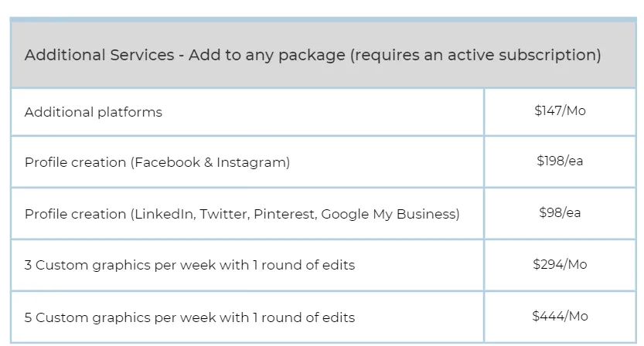
Task: Click 'Add to any package' header phrase
Action: coord(267,56)
